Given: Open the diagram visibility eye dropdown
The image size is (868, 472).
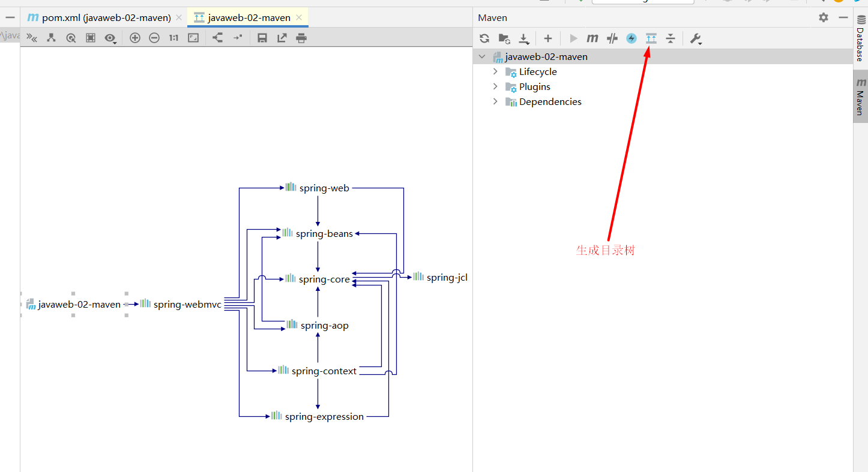Looking at the screenshot, I should pyautogui.click(x=110, y=38).
